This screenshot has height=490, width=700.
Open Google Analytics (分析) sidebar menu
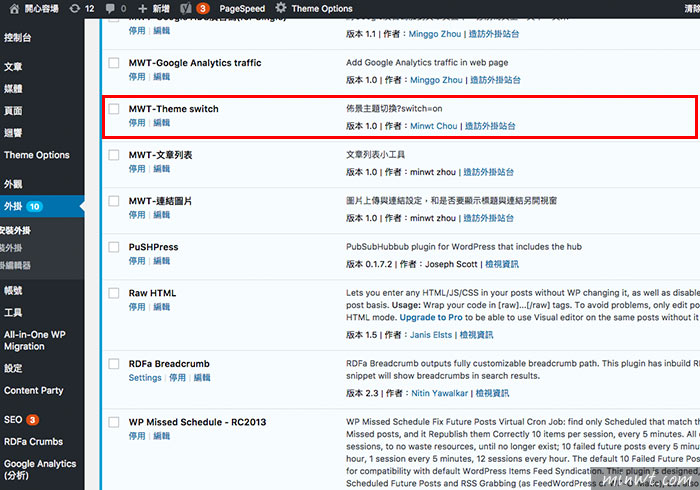click(x=42, y=469)
